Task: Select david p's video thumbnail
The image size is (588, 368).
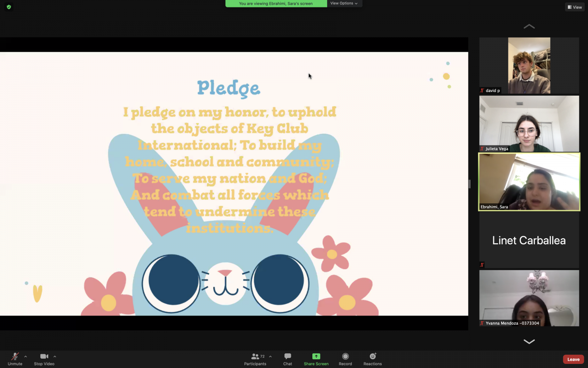Action: [529, 66]
